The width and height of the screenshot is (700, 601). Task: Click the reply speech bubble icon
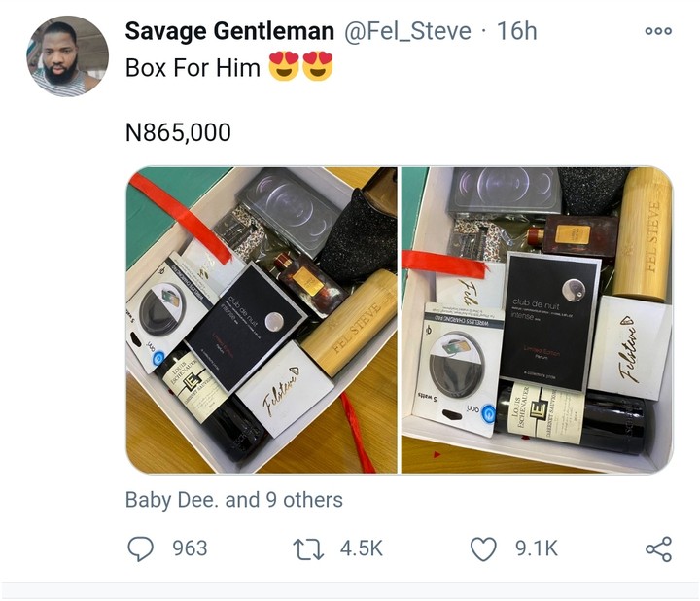pos(141,549)
